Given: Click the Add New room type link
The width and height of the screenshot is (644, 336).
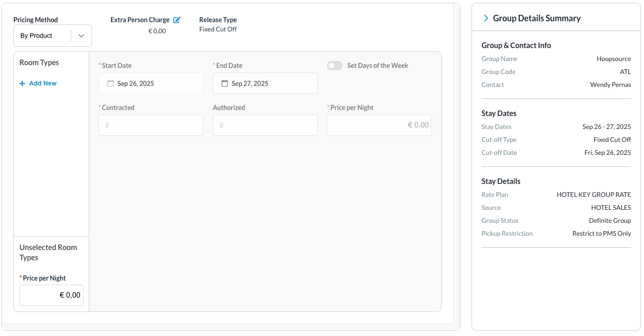Looking at the screenshot, I should (x=43, y=84).
